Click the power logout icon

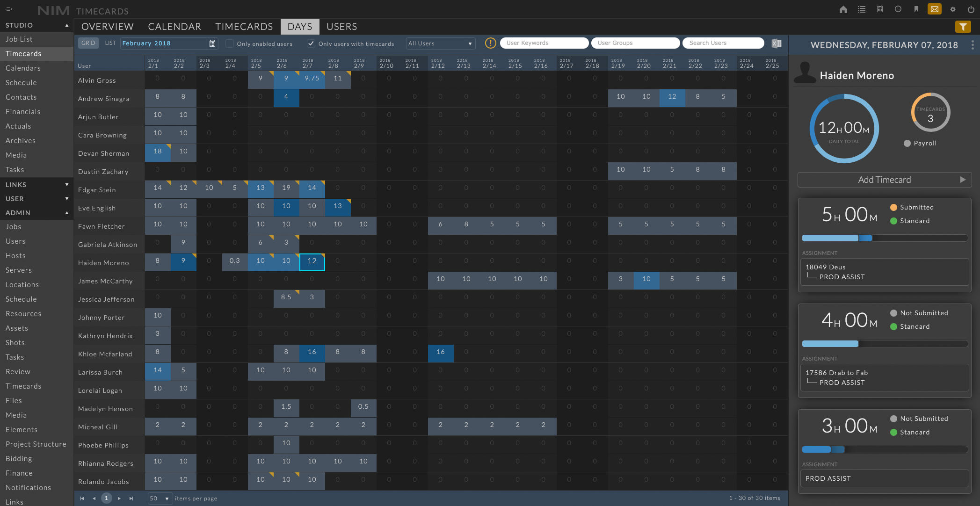(971, 9)
